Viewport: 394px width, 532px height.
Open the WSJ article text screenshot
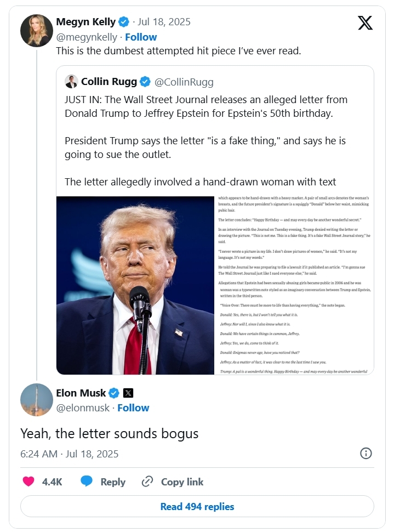tap(294, 285)
